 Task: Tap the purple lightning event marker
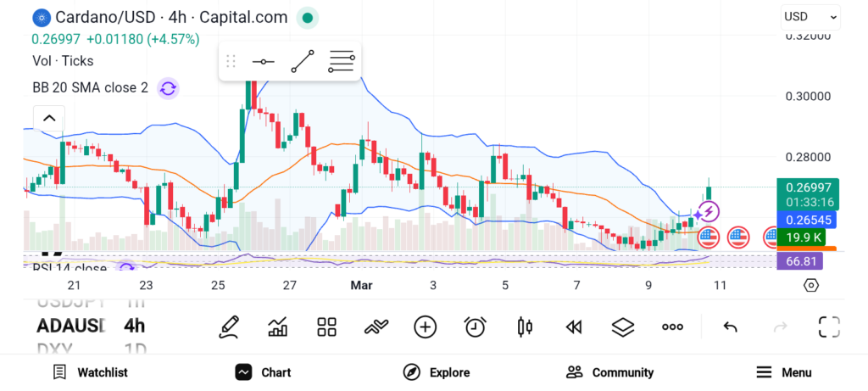point(710,211)
